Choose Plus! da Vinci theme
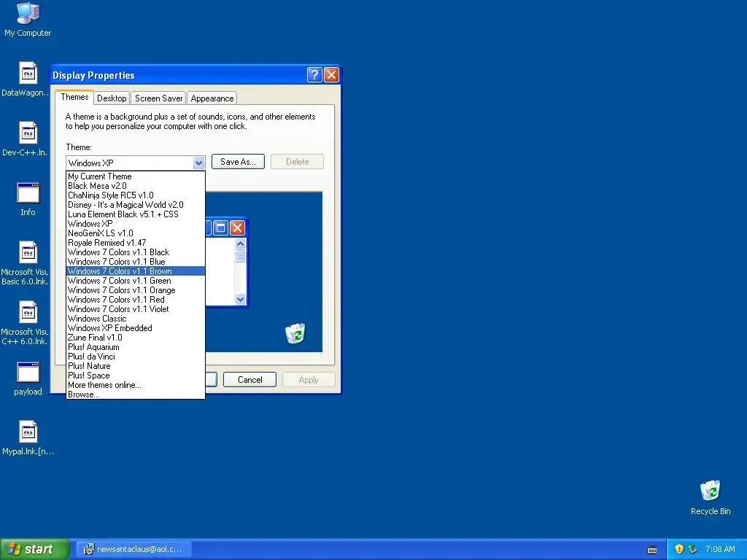The height and width of the screenshot is (560, 747). pyautogui.click(x=135, y=357)
